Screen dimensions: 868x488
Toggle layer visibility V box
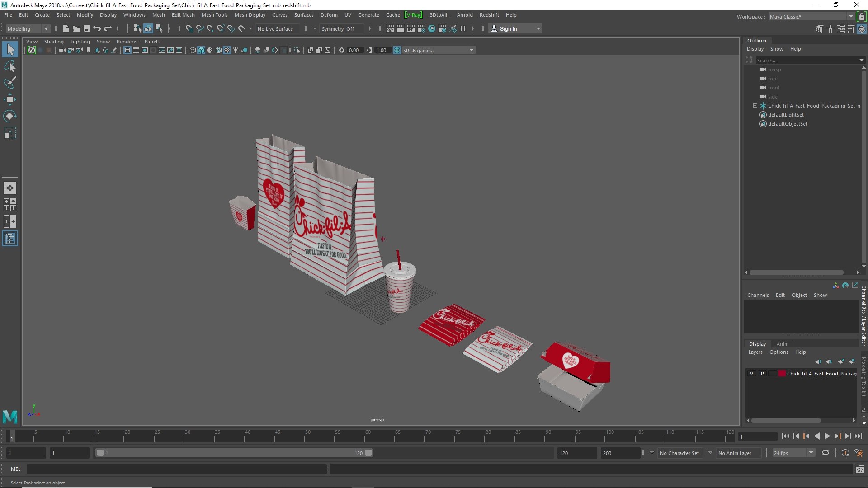[x=751, y=374]
